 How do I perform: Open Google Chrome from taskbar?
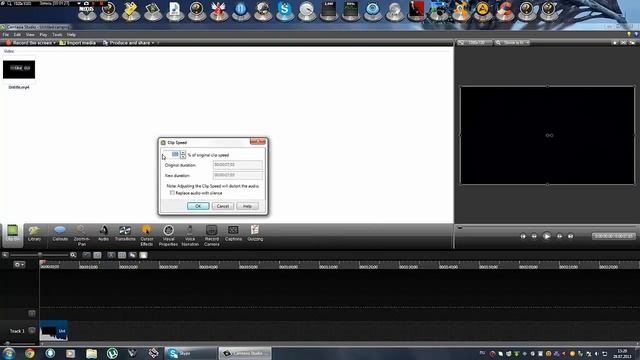(x=29, y=353)
